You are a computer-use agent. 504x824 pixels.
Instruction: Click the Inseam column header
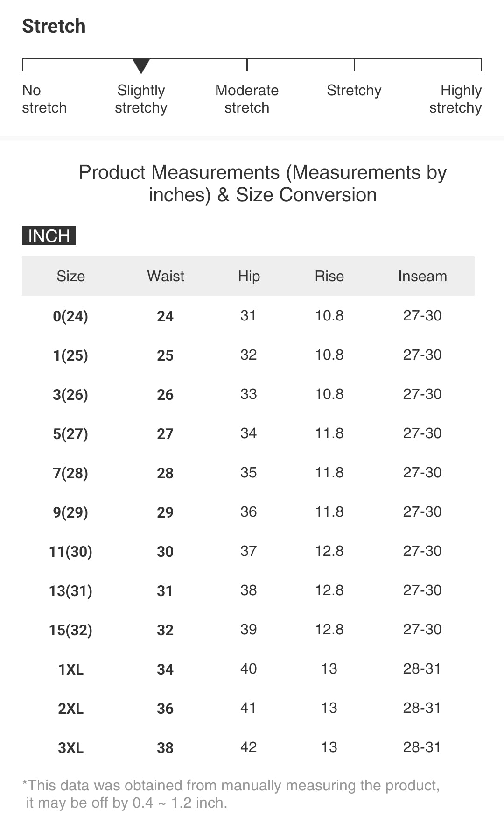point(422,276)
